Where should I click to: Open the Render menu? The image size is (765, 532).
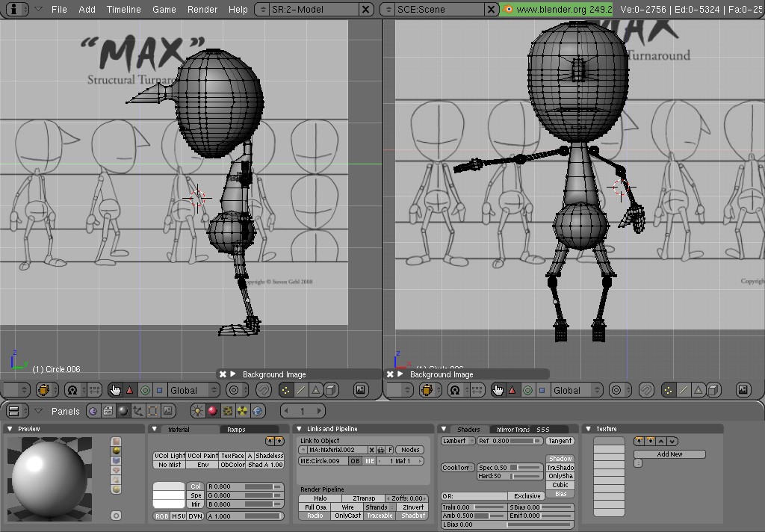tap(202, 9)
